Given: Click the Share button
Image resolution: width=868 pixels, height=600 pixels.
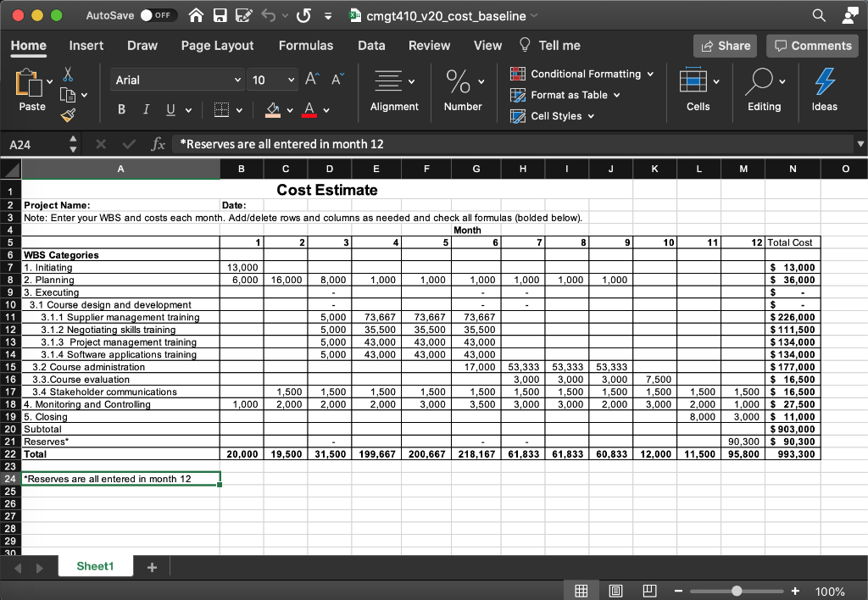Looking at the screenshot, I should click(x=726, y=46).
